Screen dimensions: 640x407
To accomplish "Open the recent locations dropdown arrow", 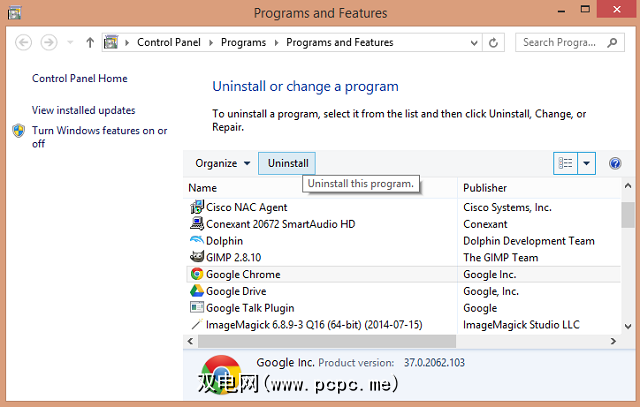I will click(x=70, y=42).
